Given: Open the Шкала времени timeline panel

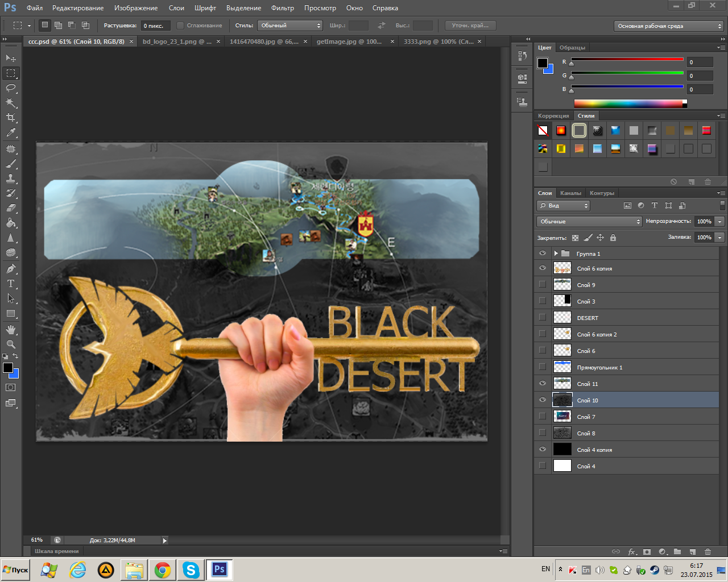Looking at the screenshot, I should coord(57,551).
